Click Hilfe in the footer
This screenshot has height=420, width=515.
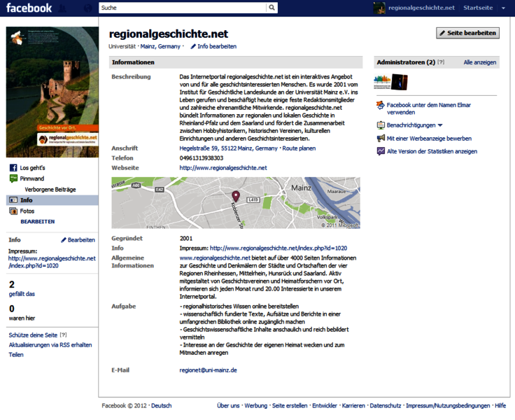click(x=500, y=406)
